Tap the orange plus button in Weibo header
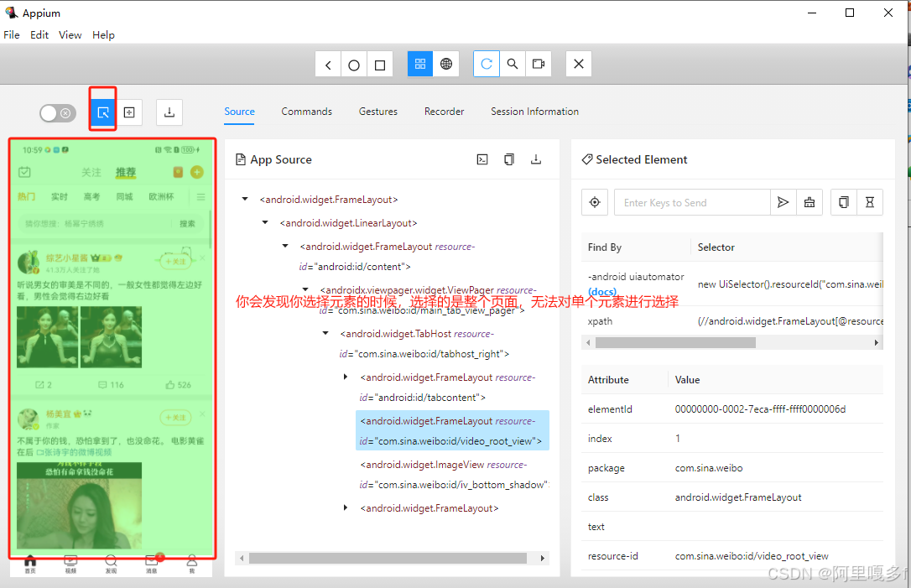This screenshot has width=911, height=588. tap(197, 172)
